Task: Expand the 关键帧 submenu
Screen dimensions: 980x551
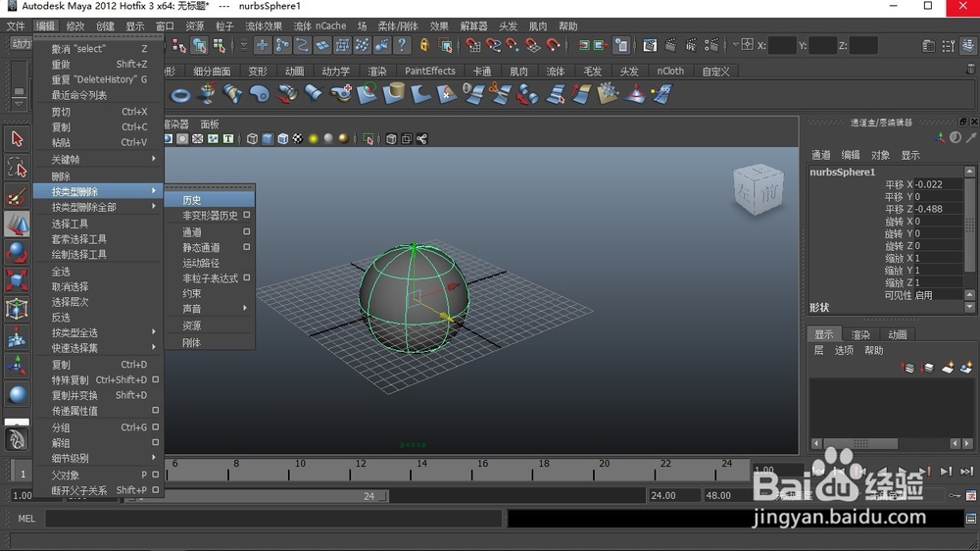Action: 99,160
